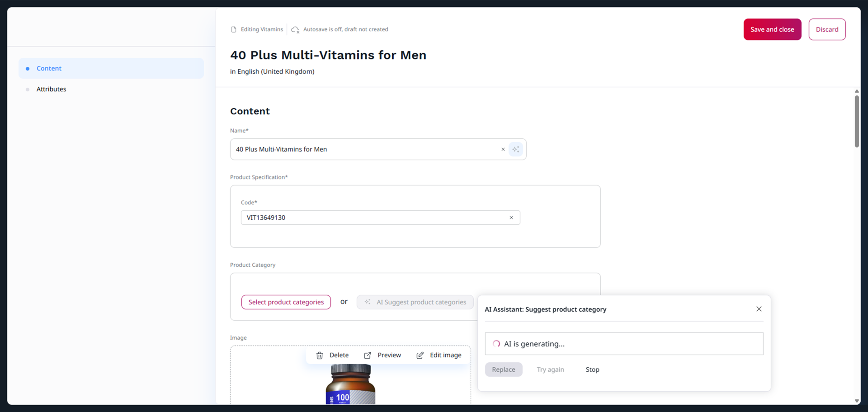Open Select product categories picker
The width and height of the screenshot is (868, 412).
click(286, 302)
